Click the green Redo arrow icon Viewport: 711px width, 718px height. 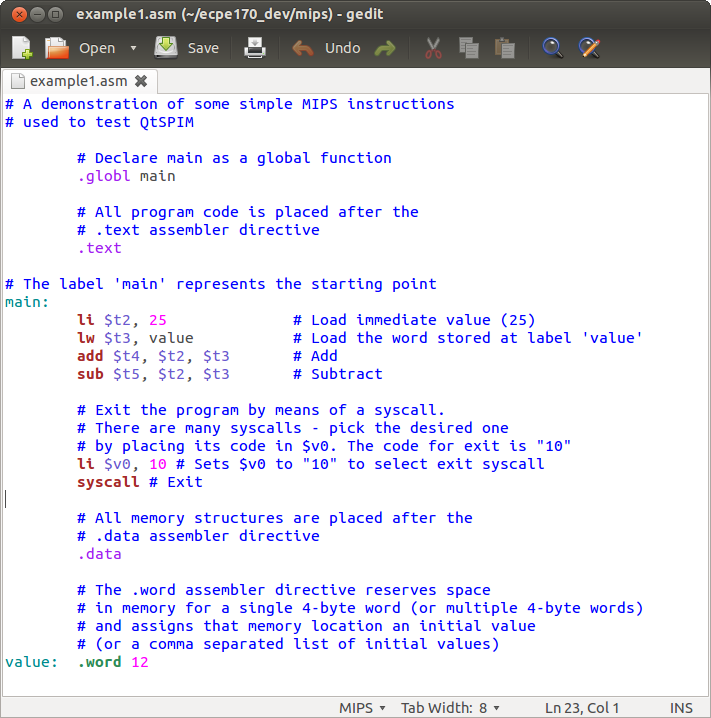[x=384, y=48]
